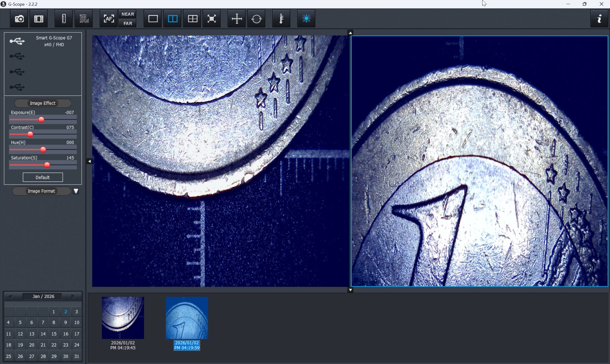610x364 pixels.
Task: Select thumbnail captured at PM 04:19:45
Action: 123,318
